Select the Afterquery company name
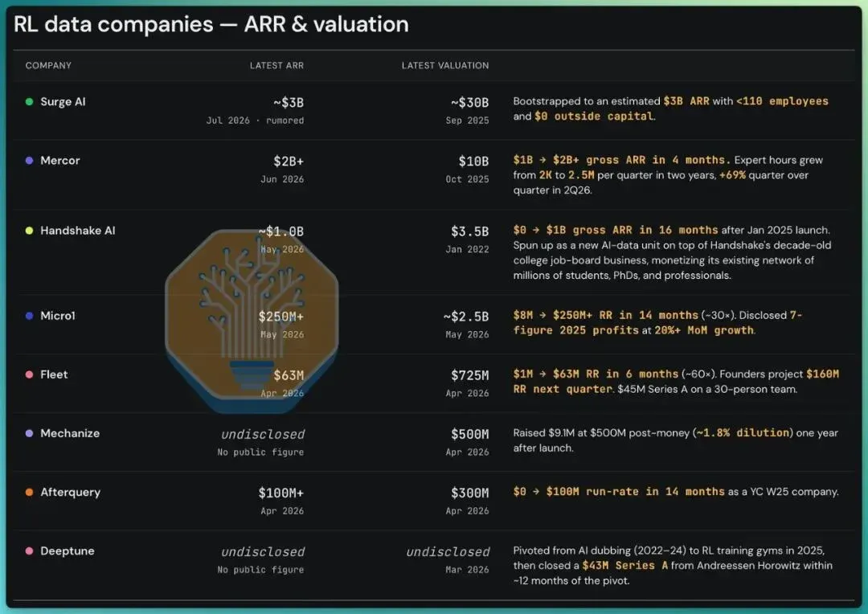868x614 pixels. coord(70,492)
